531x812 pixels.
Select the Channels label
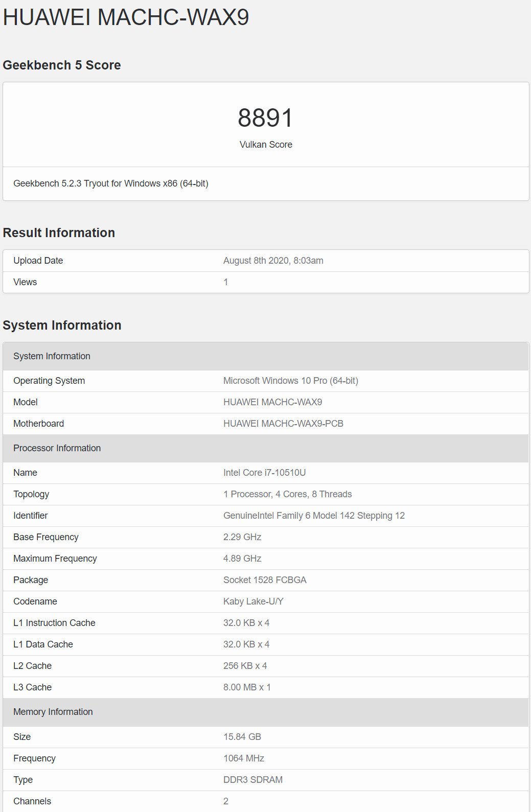[32, 801]
